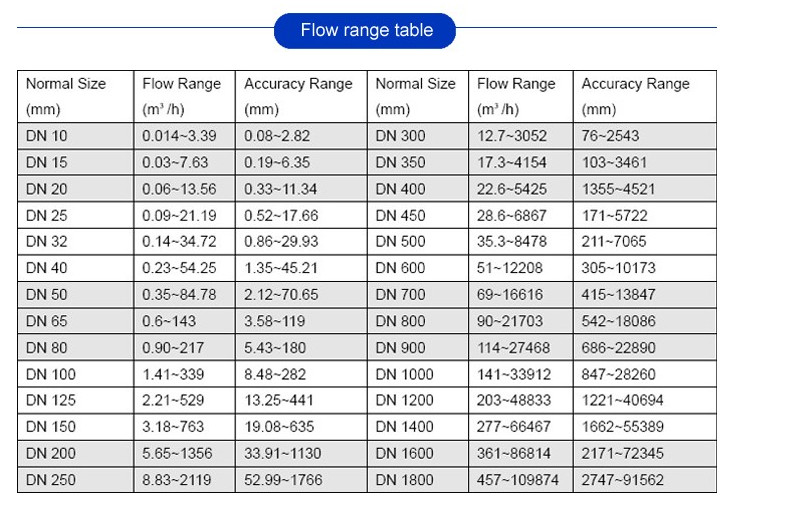Image resolution: width=785 pixels, height=510 pixels.
Task: Click the DN 600 size cell
Action: (x=400, y=268)
